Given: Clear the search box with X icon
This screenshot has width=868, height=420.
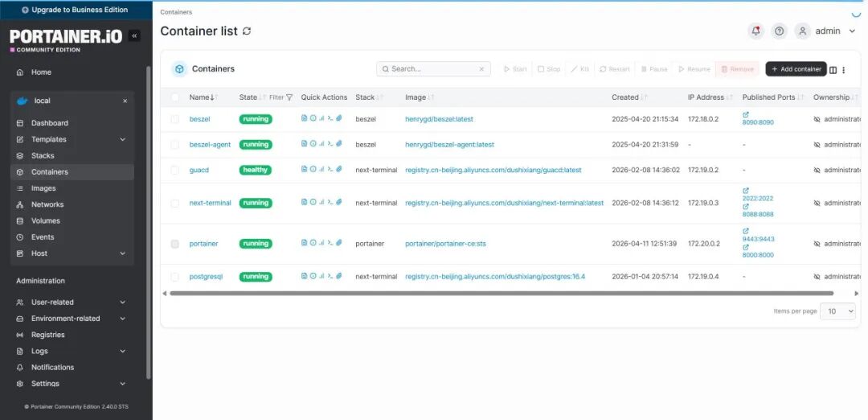Looking at the screenshot, I should 481,69.
